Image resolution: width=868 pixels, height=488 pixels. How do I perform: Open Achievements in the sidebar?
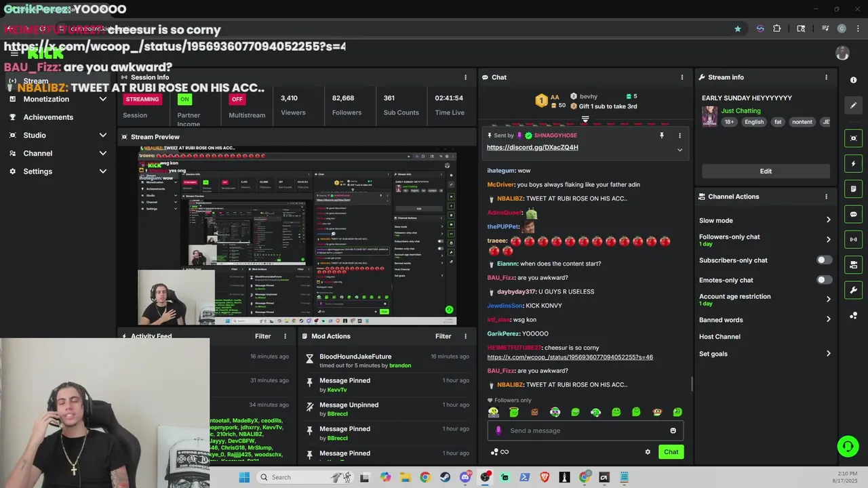point(48,117)
